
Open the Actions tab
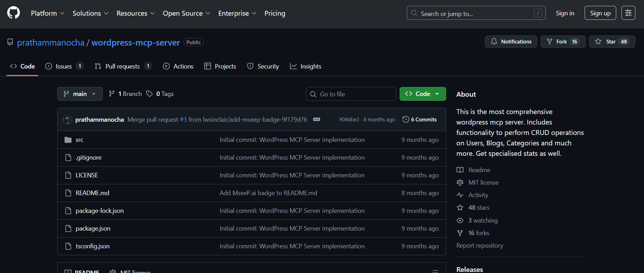178,66
